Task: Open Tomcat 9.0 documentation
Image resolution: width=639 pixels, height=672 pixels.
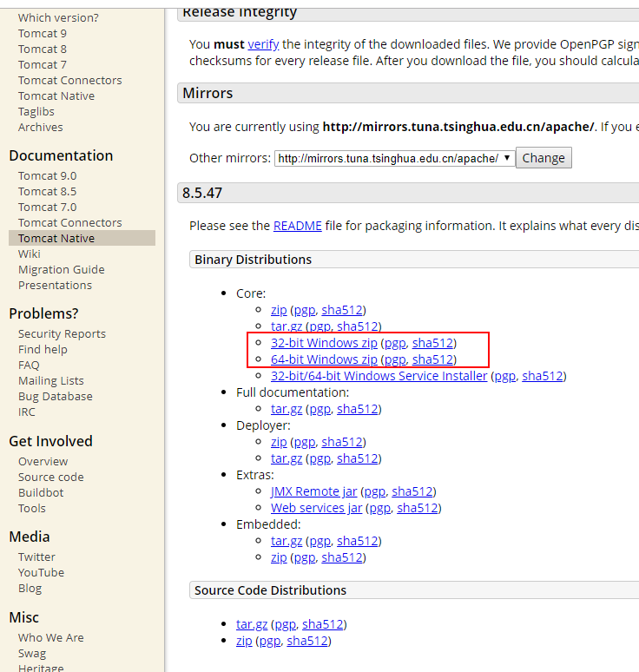Action: click(x=47, y=175)
